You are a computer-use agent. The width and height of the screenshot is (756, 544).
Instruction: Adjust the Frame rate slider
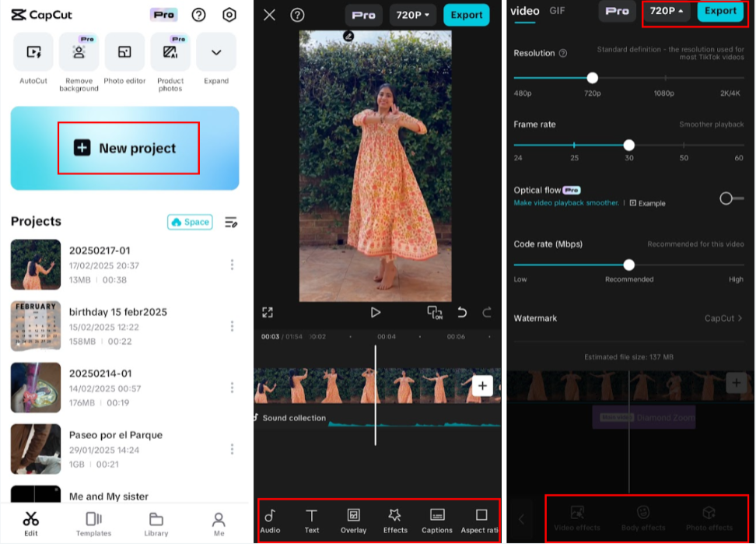(628, 145)
